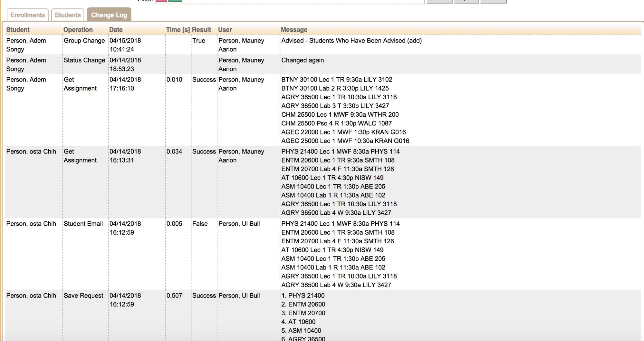Image resolution: width=644 pixels, height=341 pixels.
Task: Click '1. PHYS 21400' in Save Request message
Action: (x=303, y=296)
